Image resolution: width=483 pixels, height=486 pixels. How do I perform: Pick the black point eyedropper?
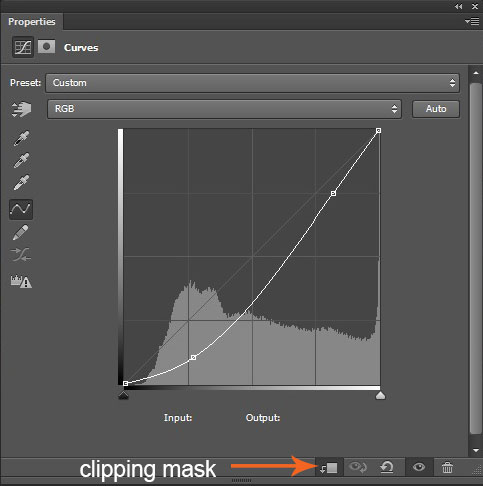21,138
